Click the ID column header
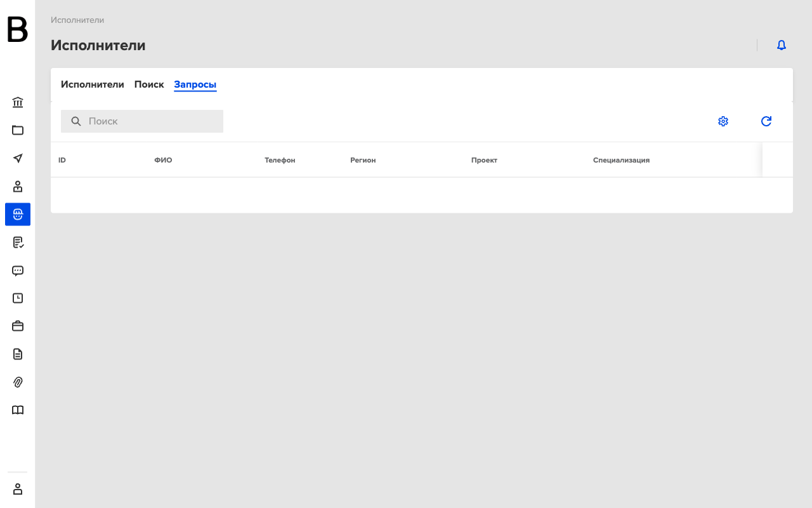This screenshot has height=508, width=812. click(x=62, y=160)
